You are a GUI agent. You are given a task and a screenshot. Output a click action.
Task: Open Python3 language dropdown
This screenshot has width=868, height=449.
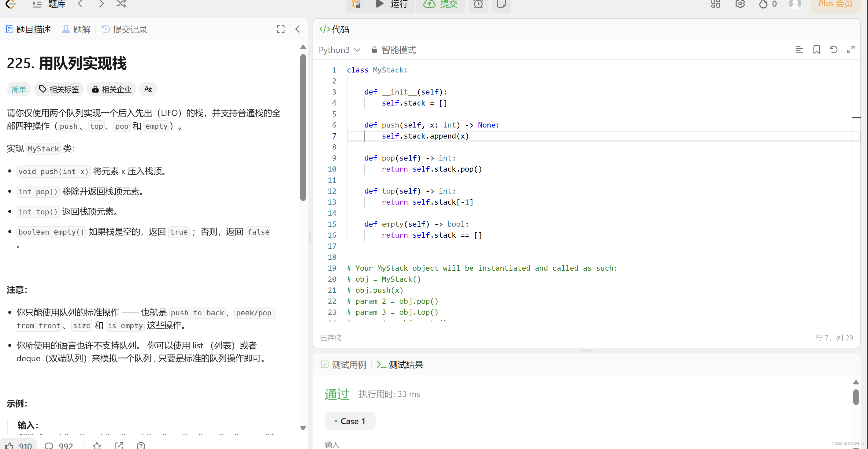[x=339, y=50]
